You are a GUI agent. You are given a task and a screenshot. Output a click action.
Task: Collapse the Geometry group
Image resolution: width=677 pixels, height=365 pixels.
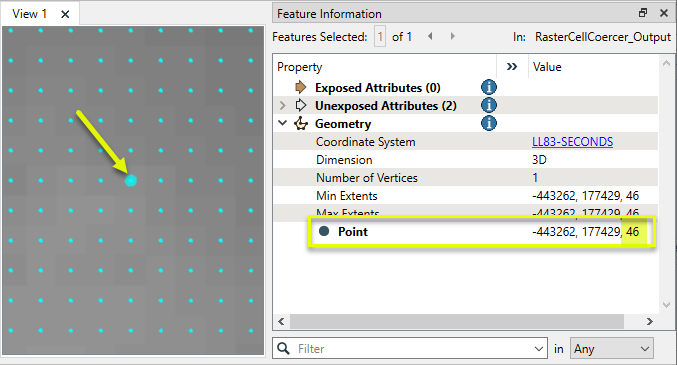pyautogui.click(x=282, y=123)
